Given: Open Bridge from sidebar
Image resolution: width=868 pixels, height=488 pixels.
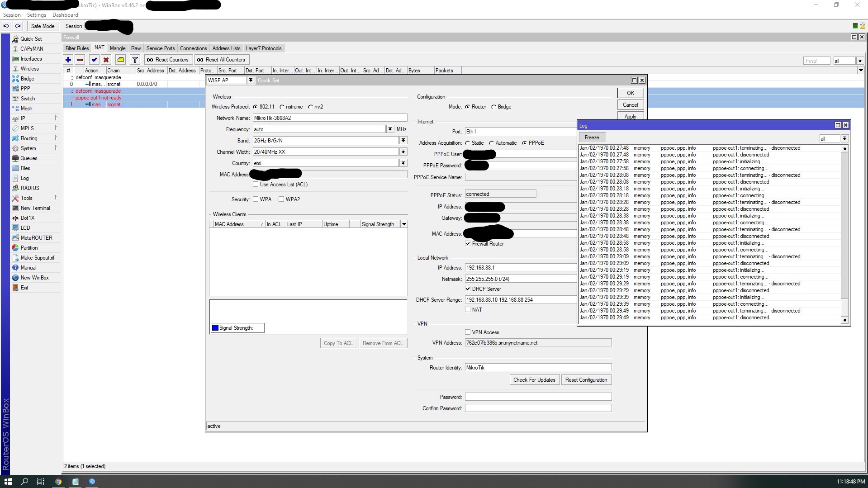Looking at the screenshot, I should coord(27,79).
